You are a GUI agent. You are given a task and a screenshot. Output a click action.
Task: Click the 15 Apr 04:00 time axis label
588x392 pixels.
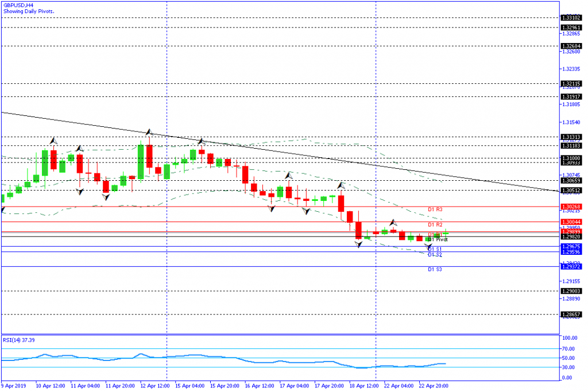(x=189, y=386)
